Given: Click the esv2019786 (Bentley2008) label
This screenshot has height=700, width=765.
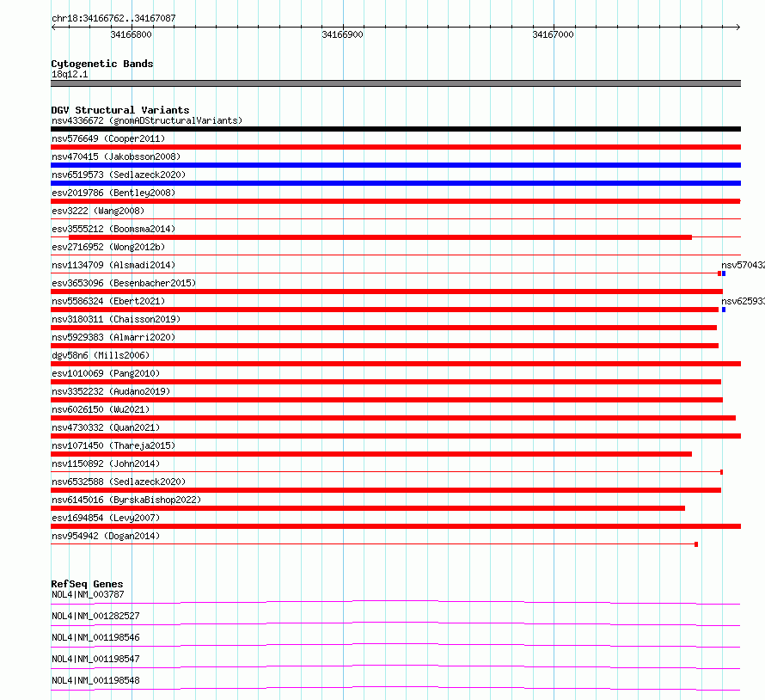Looking at the screenshot, I should 113,193.
